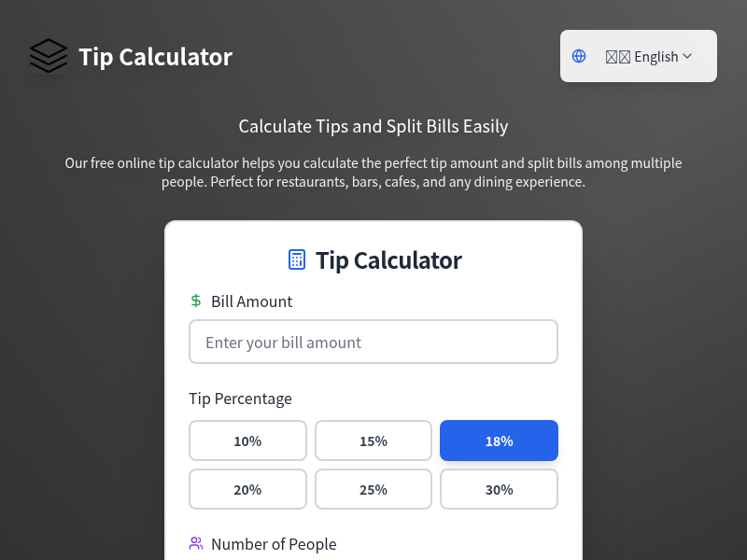
Task: Toggle the selected 18% tip button
Action: click(x=499, y=441)
